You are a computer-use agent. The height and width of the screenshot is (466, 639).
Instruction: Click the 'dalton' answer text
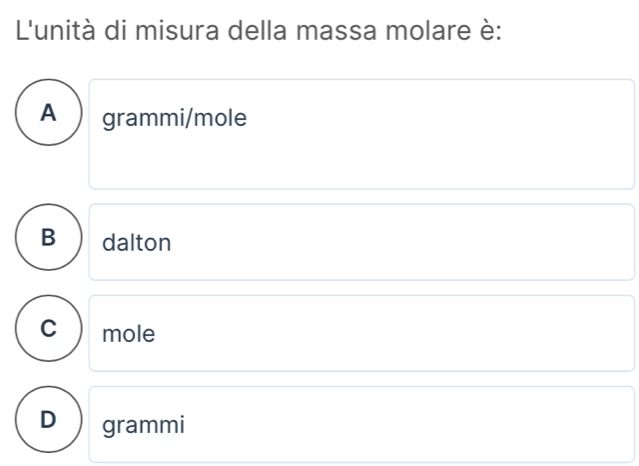click(138, 242)
